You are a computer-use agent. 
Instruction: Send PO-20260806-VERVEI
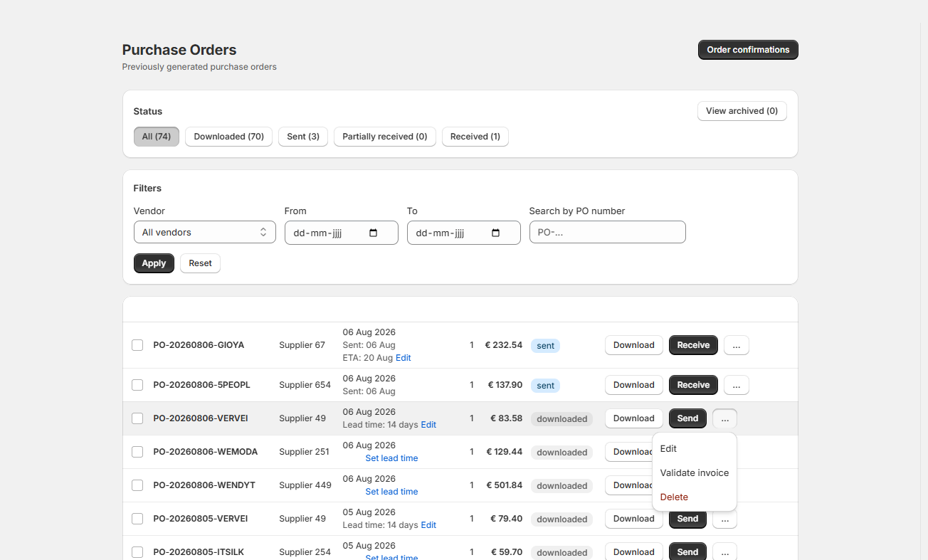[x=687, y=418]
